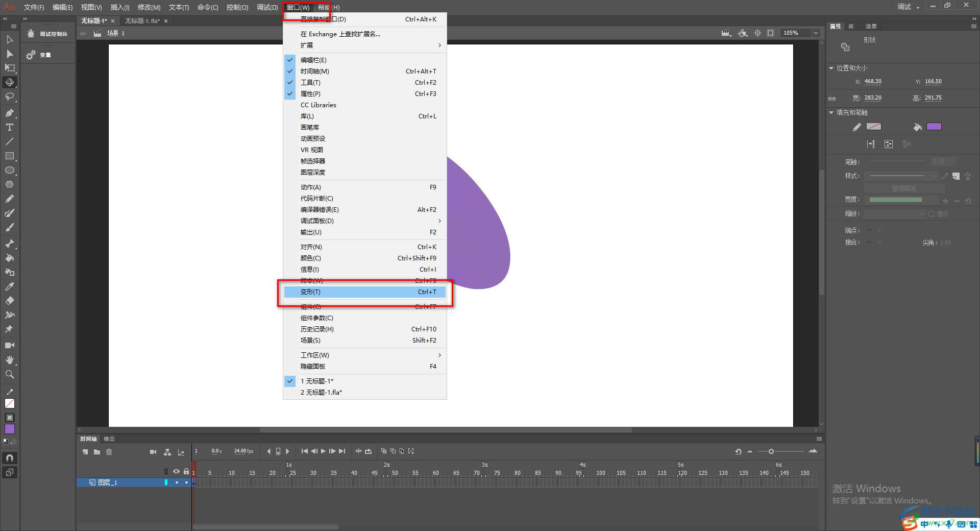980x531 pixels.
Task: Open the fill color swatch in properties
Action: [934, 127]
